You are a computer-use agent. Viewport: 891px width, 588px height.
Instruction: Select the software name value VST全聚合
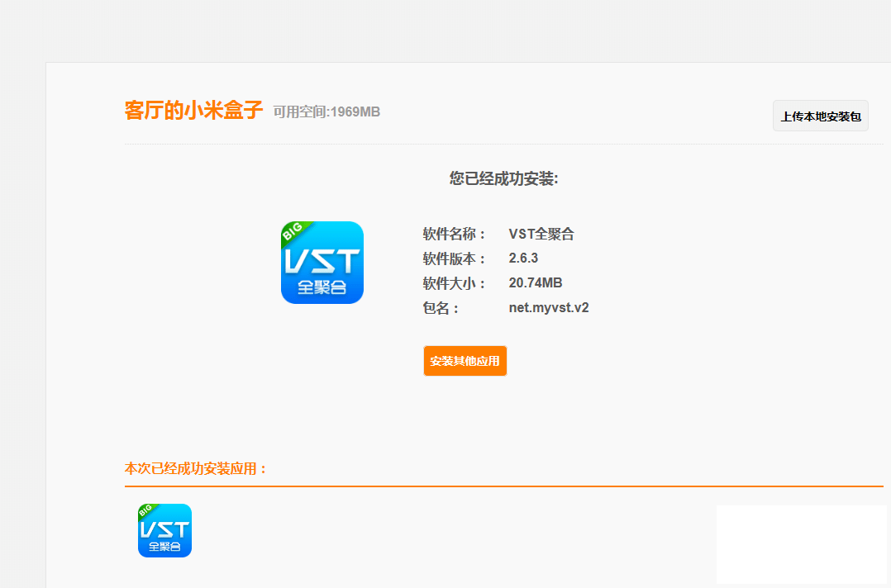tap(541, 234)
